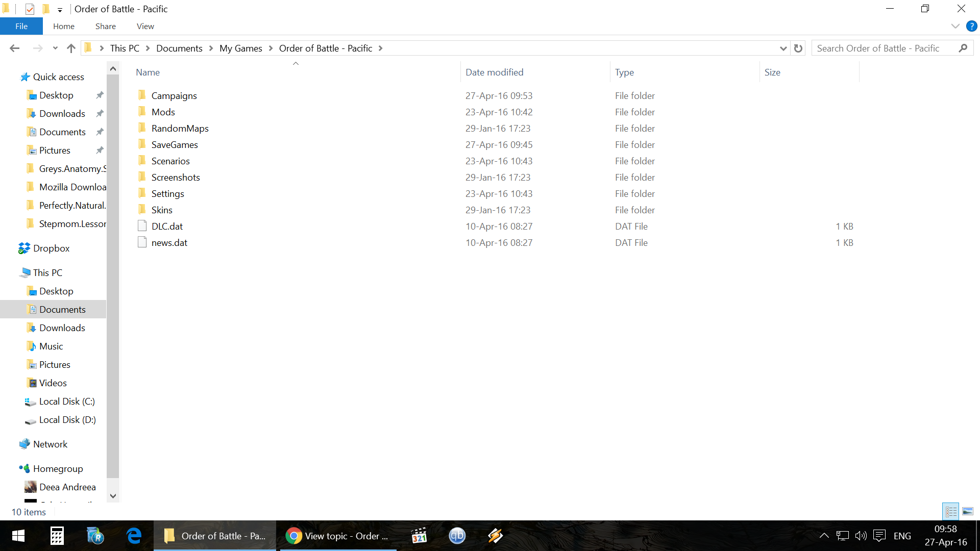
Task: Open the Windows Start menu
Action: (18, 536)
